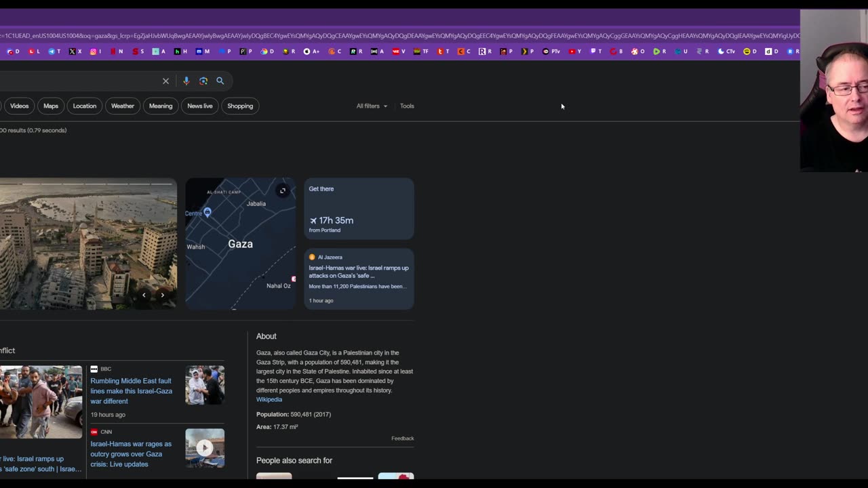Open the bookmark labeled U
The image size is (868, 488).
681,52
